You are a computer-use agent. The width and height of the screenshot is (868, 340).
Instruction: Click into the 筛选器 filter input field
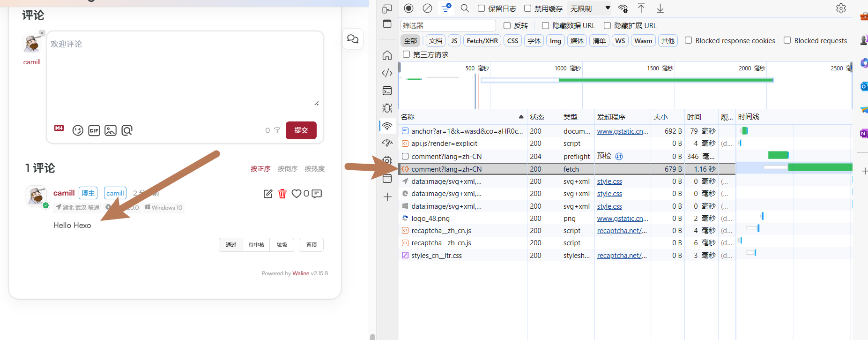pos(448,25)
